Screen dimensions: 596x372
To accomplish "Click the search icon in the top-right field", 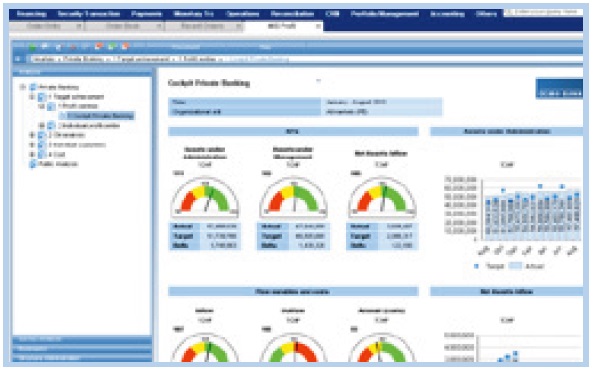I will 509,13.
